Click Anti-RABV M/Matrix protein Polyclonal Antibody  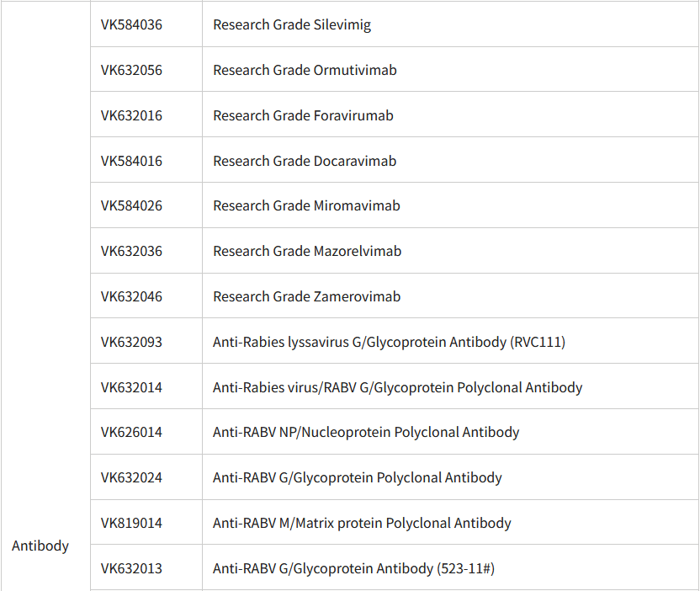(x=362, y=523)
